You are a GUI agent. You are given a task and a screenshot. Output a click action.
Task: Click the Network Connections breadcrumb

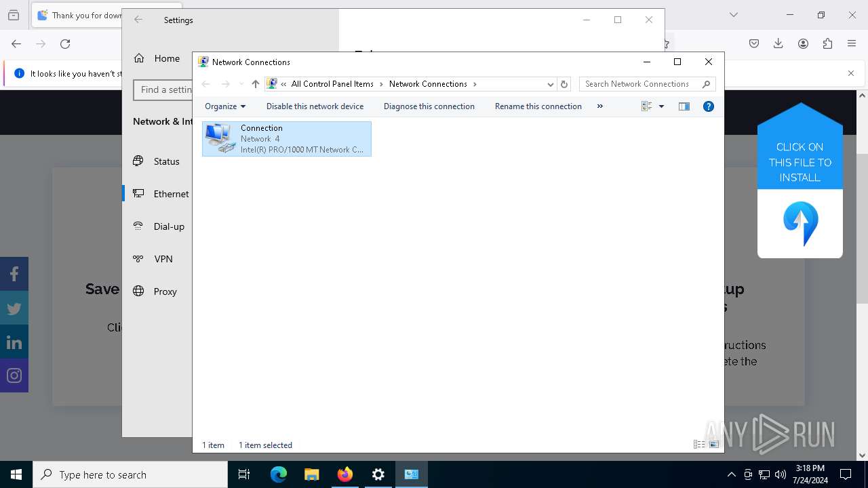[x=428, y=84]
